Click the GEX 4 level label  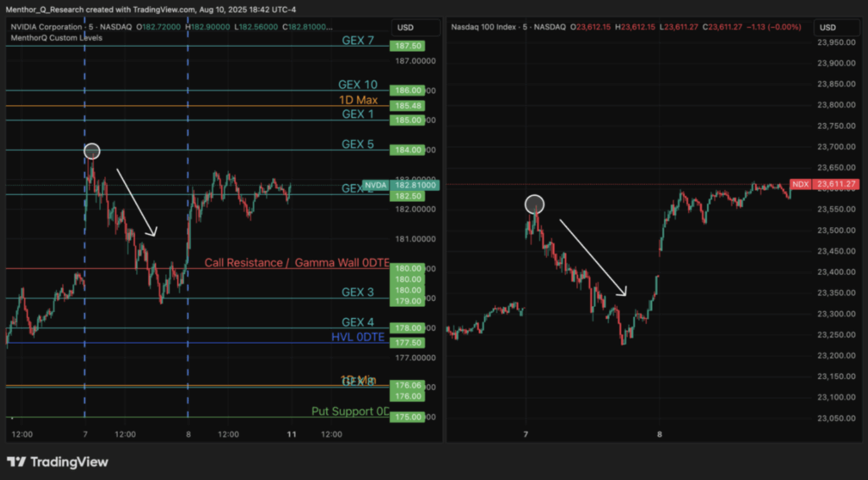pyautogui.click(x=358, y=322)
